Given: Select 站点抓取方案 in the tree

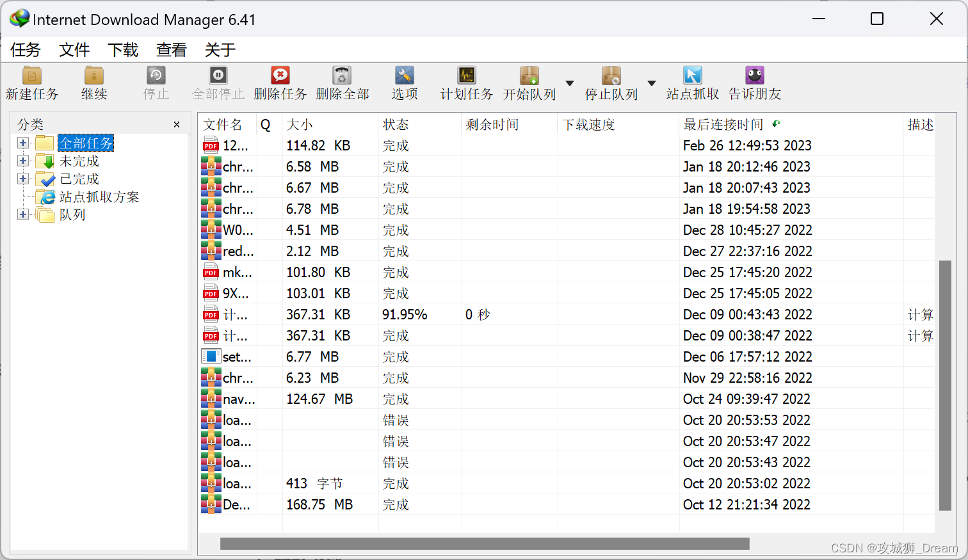Looking at the screenshot, I should click(99, 196).
